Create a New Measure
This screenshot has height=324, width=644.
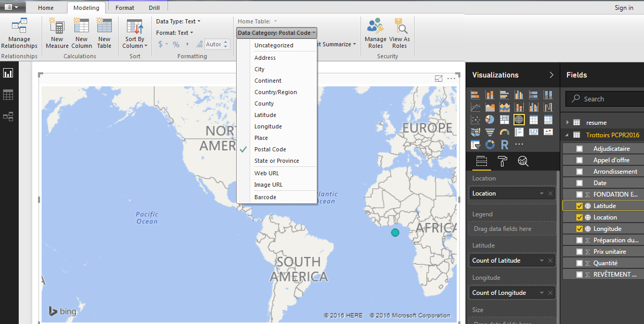pyautogui.click(x=57, y=33)
